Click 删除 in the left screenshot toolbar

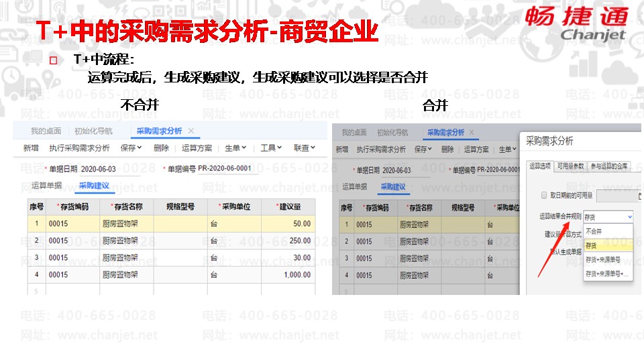click(x=162, y=147)
